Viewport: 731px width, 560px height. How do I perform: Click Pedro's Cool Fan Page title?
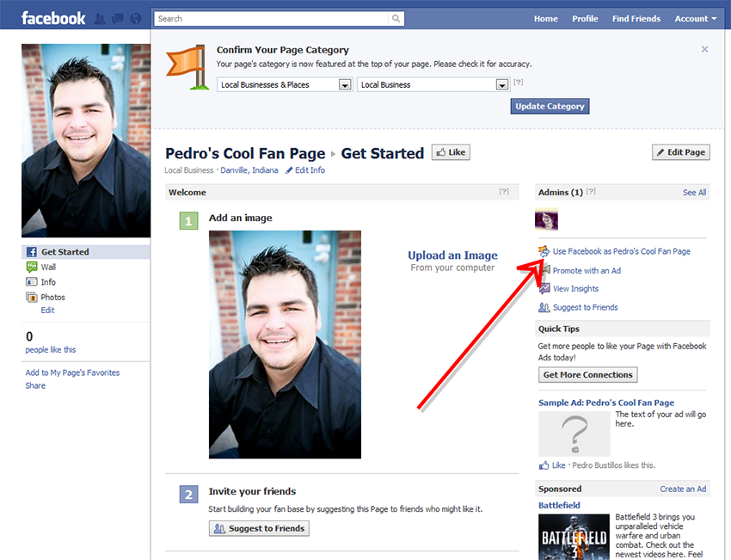tap(245, 153)
